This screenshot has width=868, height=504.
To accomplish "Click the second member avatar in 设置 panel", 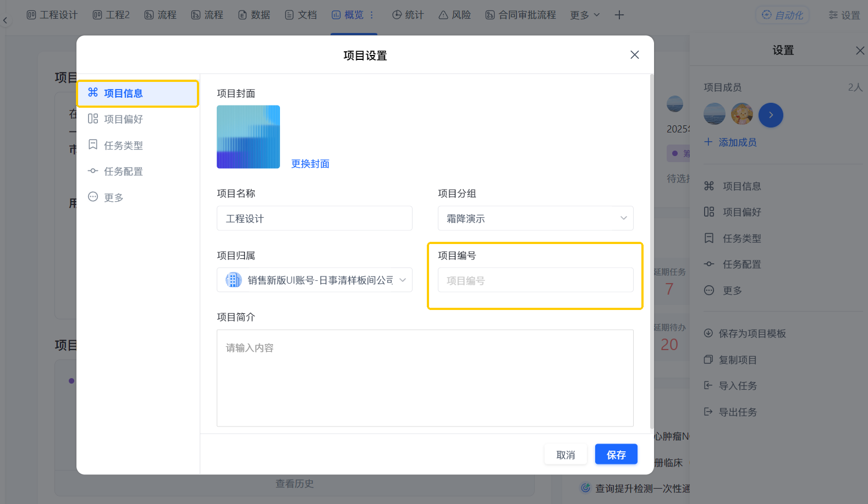I will [742, 114].
